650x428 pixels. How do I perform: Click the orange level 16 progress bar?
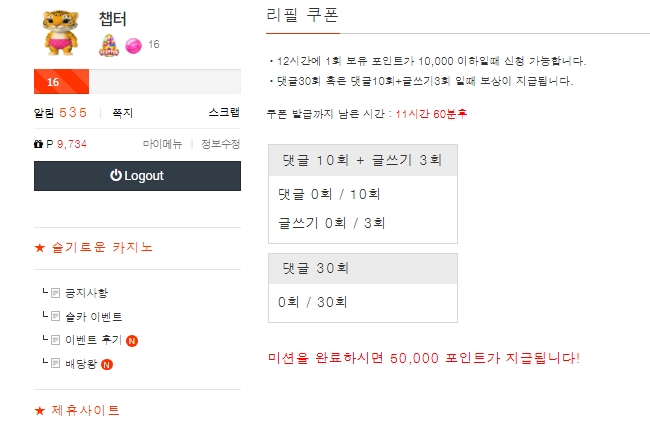(61, 82)
